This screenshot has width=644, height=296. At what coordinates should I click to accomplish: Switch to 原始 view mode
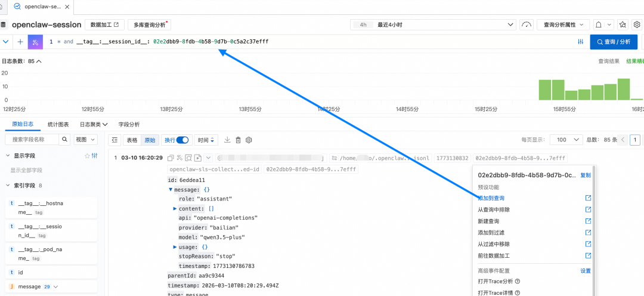pos(150,140)
